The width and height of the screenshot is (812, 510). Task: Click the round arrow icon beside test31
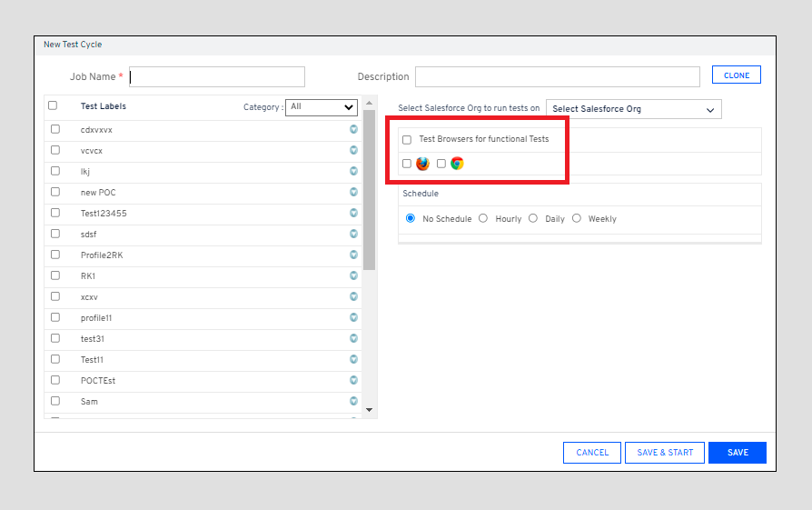tap(354, 338)
